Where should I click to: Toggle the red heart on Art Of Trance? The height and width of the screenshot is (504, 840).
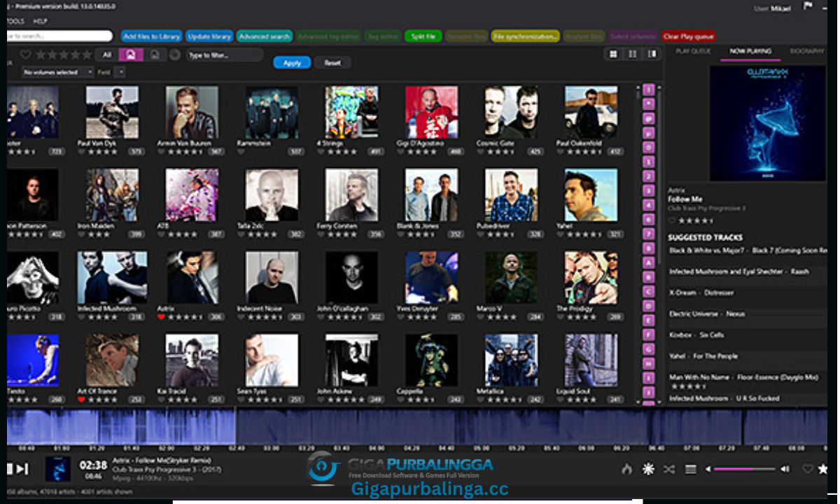[82, 400]
